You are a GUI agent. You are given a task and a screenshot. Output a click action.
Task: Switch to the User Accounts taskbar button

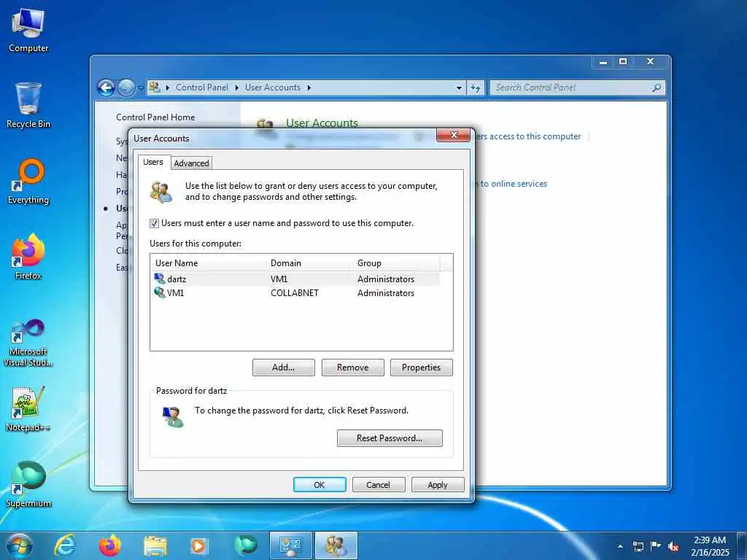click(336, 545)
